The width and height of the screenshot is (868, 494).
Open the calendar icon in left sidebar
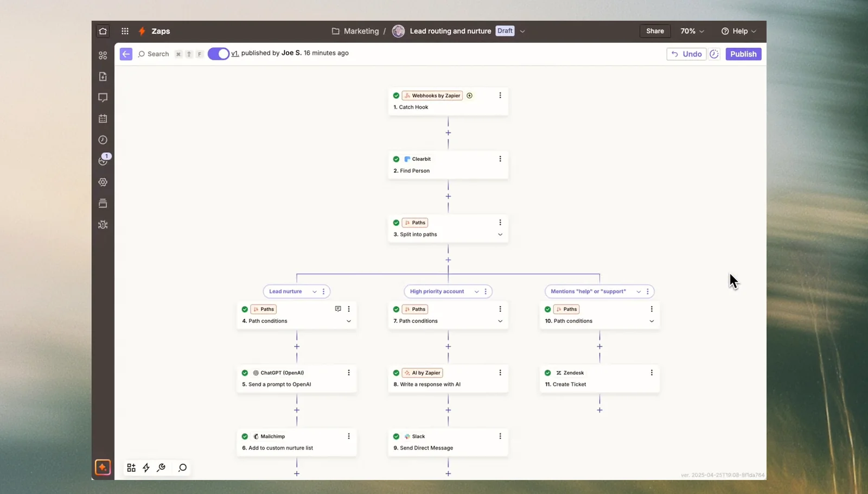103,118
